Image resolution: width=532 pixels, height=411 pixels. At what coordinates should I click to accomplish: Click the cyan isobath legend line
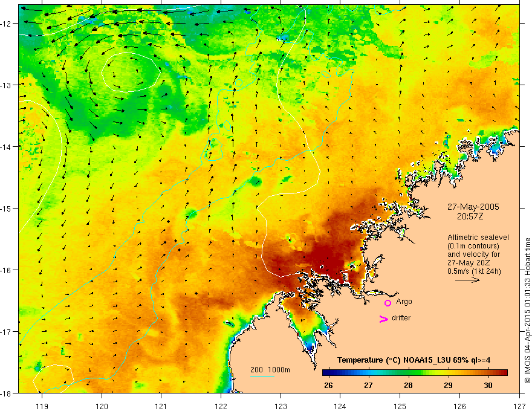pyautogui.click(x=262, y=376)
